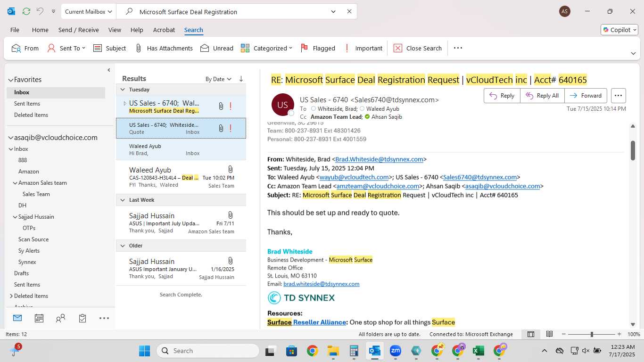Filter search results by Subject
Viewport: 644px width, 362px height.
pyautogui.click(x=110, y=48)
